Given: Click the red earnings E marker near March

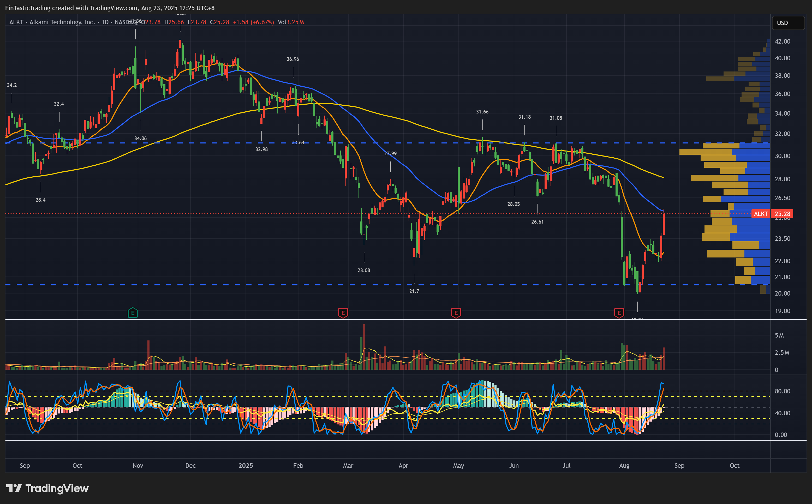Looking at the screenshot, I should coord(343,313).
